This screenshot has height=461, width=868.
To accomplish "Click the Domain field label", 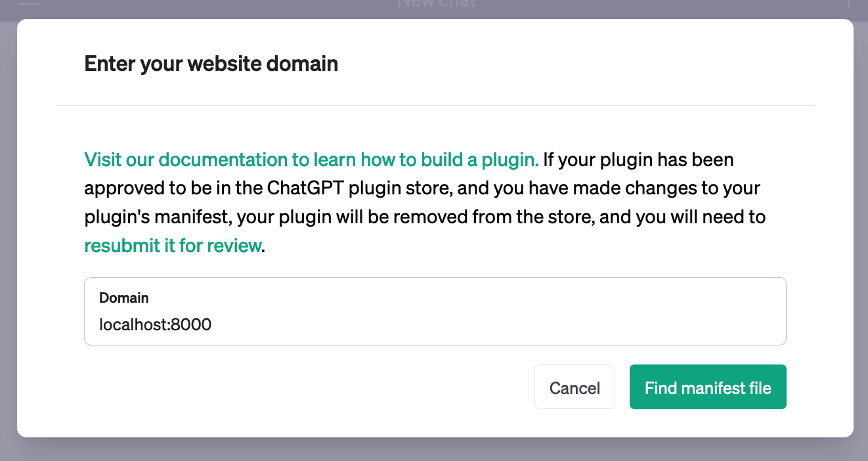I will [123, 297].
